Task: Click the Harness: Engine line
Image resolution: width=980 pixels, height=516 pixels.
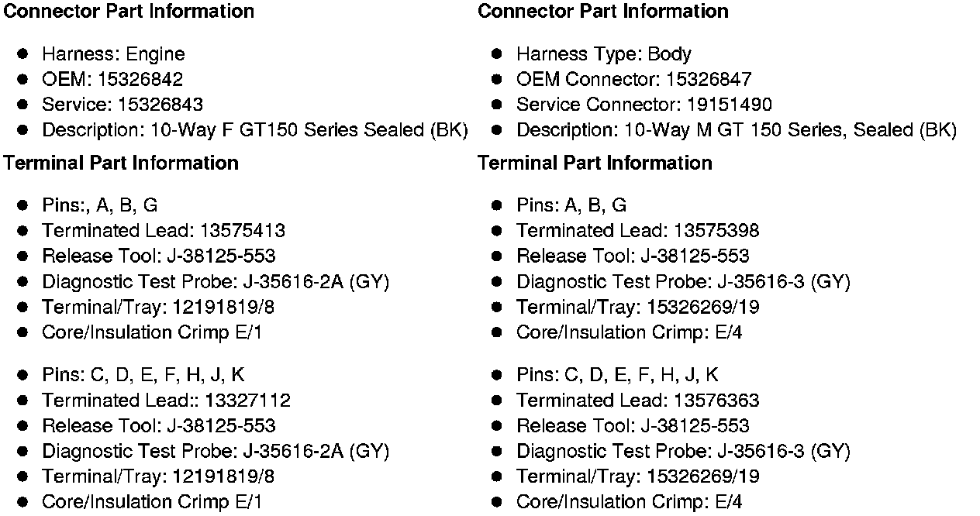Action: (113, 54)
